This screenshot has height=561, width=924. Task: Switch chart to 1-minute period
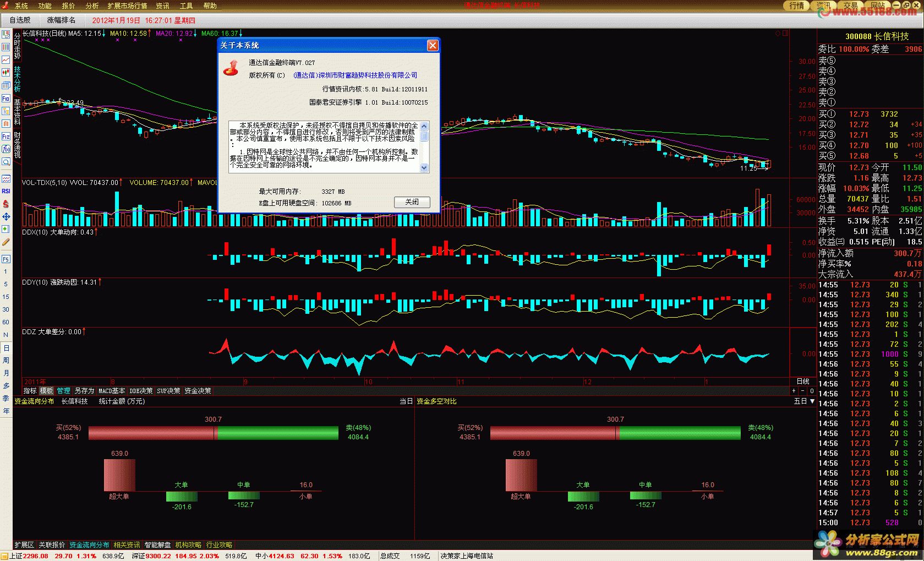pyautogui.click(x=6, y=271)
